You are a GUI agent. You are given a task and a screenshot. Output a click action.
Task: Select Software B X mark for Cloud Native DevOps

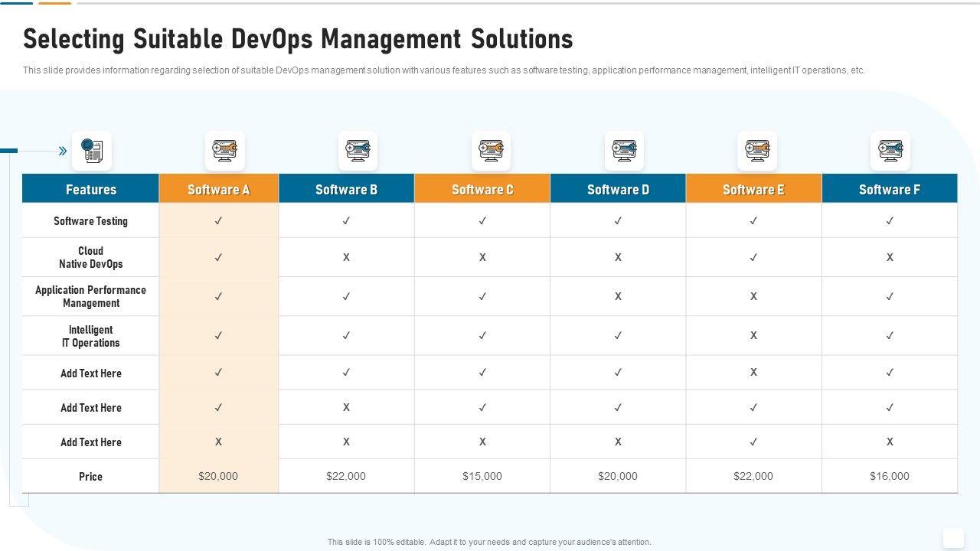pos(346,258)
